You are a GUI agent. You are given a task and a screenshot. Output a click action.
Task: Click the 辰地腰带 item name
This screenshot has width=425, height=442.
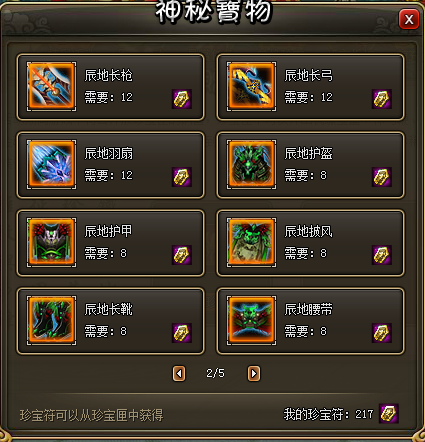(308, 310)
